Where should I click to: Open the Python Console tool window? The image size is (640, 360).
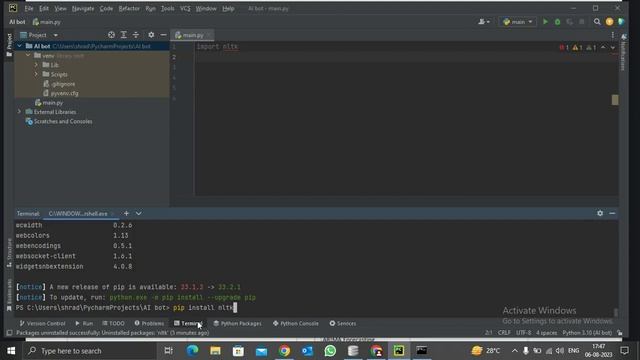(x=296, y=323)
